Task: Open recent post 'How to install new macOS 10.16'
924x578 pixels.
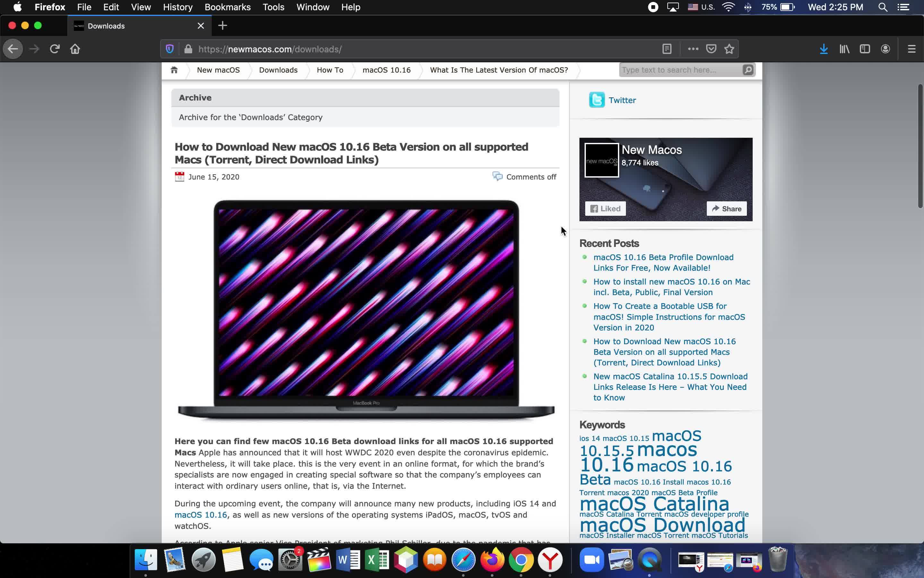Action: tap(672, 287)
